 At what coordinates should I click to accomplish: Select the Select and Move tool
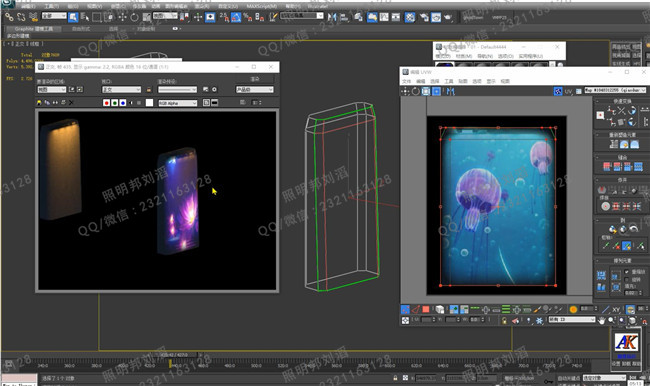[x=122, y=17]
